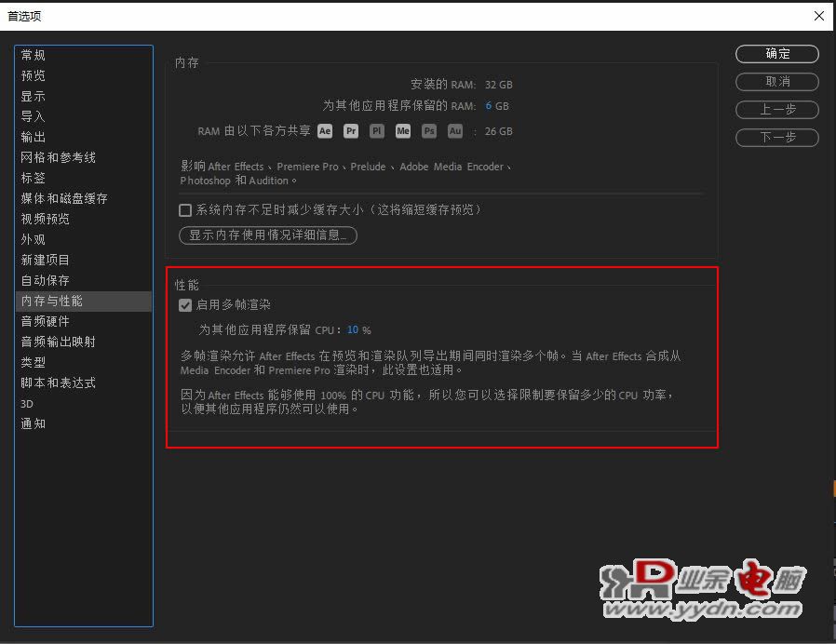Screen dimensions: 836x644
Task: Click the 确定 button
Action: [x=777, y=54]
